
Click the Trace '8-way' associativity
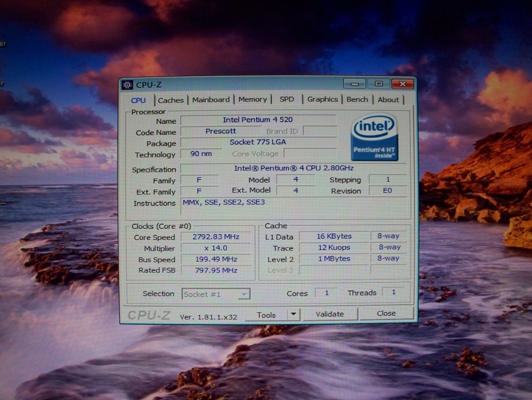(389, 247)
